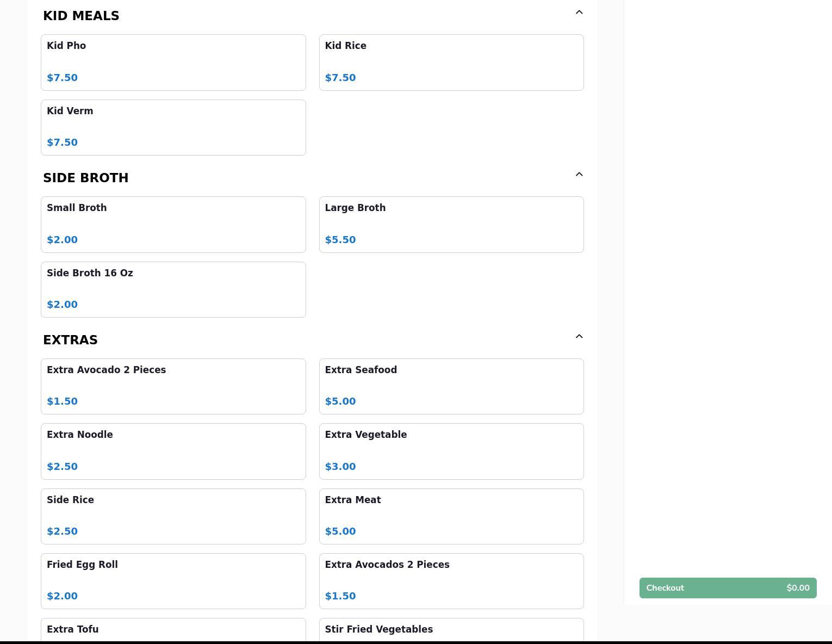The height and width of the screenshot is (644, 832).
Task: Add Extra Avocado 2 Pieces card
Action: (x=173, y=386)
